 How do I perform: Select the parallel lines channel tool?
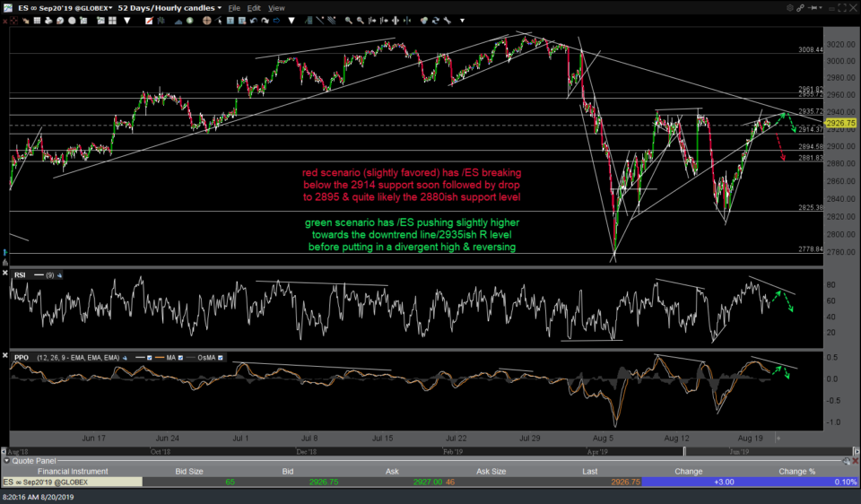pos(331,21)
